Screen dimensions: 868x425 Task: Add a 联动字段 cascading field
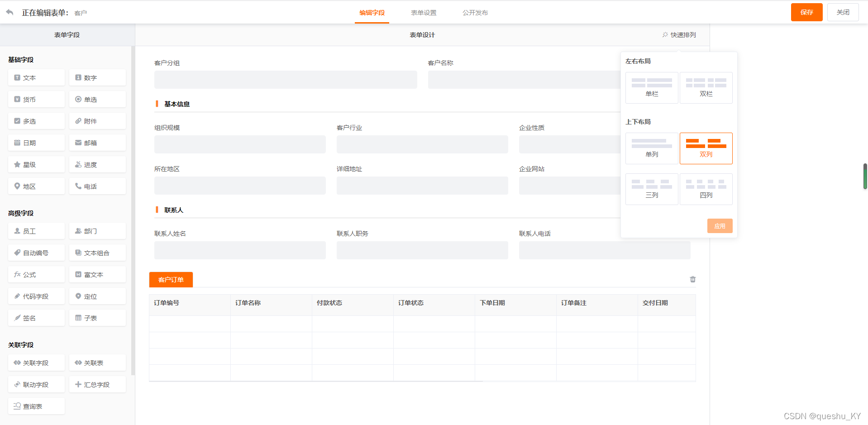[x=36, y=384]
